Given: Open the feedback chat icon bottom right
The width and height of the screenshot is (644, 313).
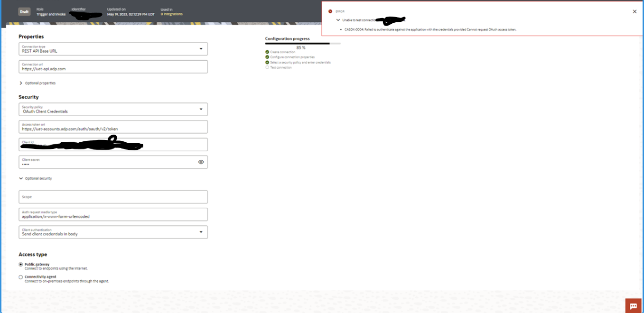Looking at the screenshot, I should click(x=633, y=306).
